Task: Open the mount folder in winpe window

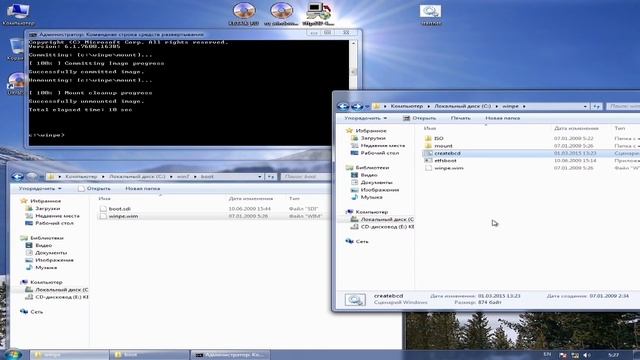Action: coord(443,146)
